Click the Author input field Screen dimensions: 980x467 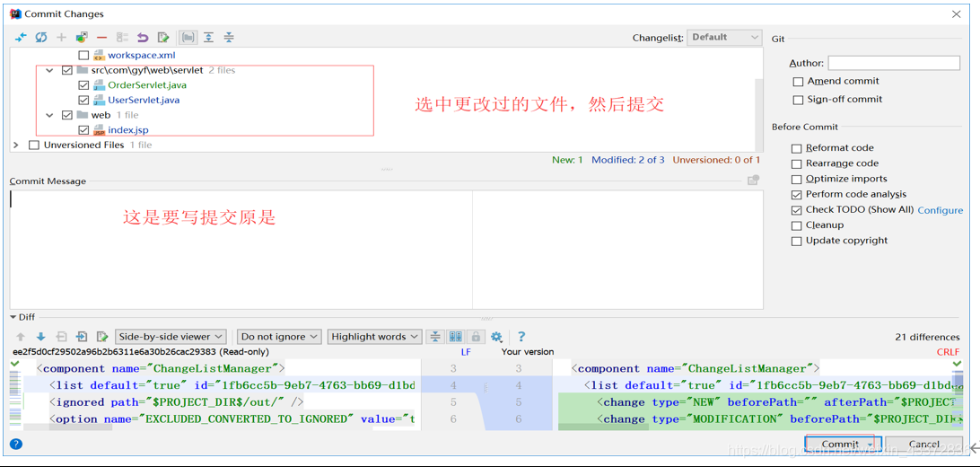tap(894, 63)
